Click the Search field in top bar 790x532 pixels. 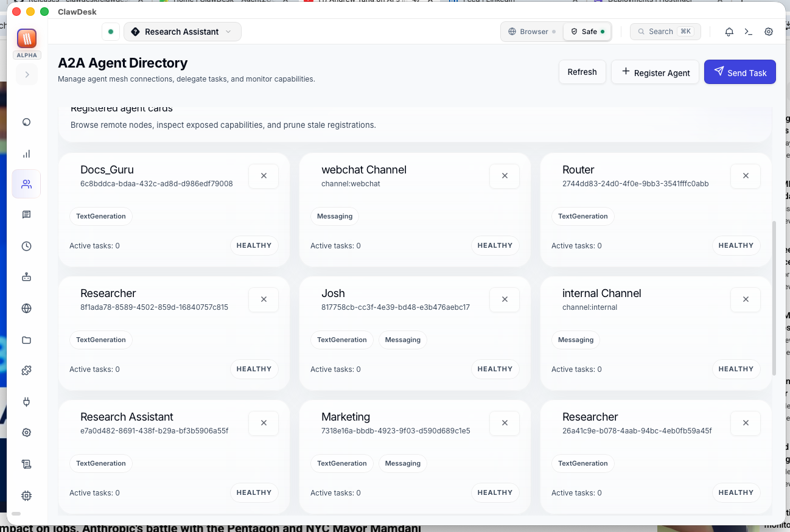tap(665, 31)
